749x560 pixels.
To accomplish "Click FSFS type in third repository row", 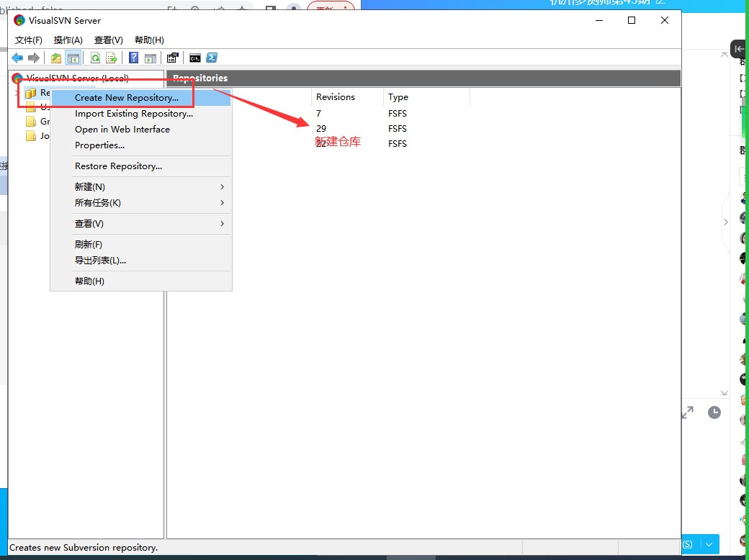I will pyautogui.click(x=398, y=144).
